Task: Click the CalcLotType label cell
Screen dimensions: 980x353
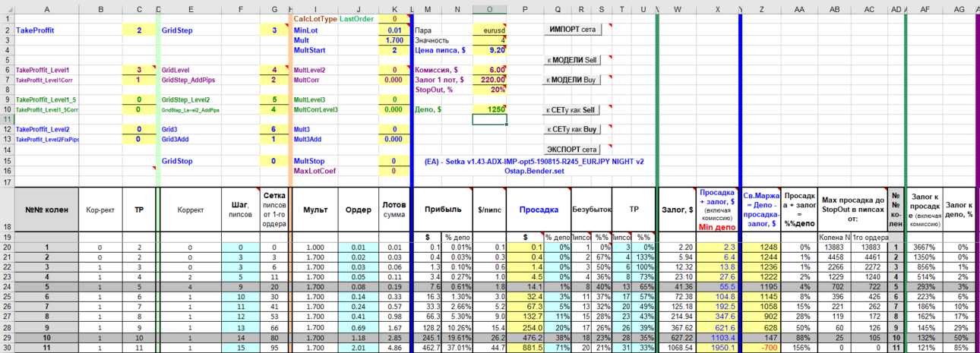Action: tap(315, 19)
